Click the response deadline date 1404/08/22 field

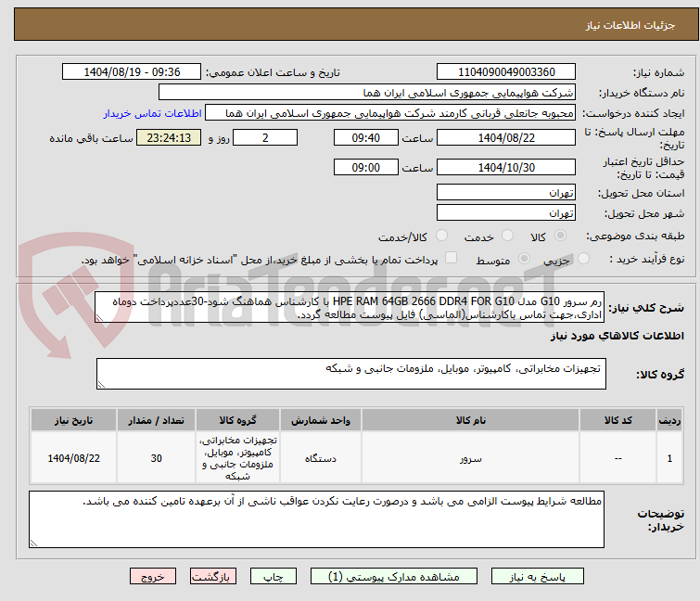505,137
